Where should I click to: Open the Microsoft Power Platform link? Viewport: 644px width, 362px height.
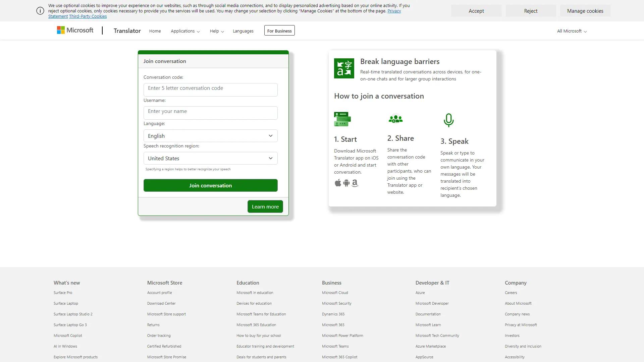(342, 336)
